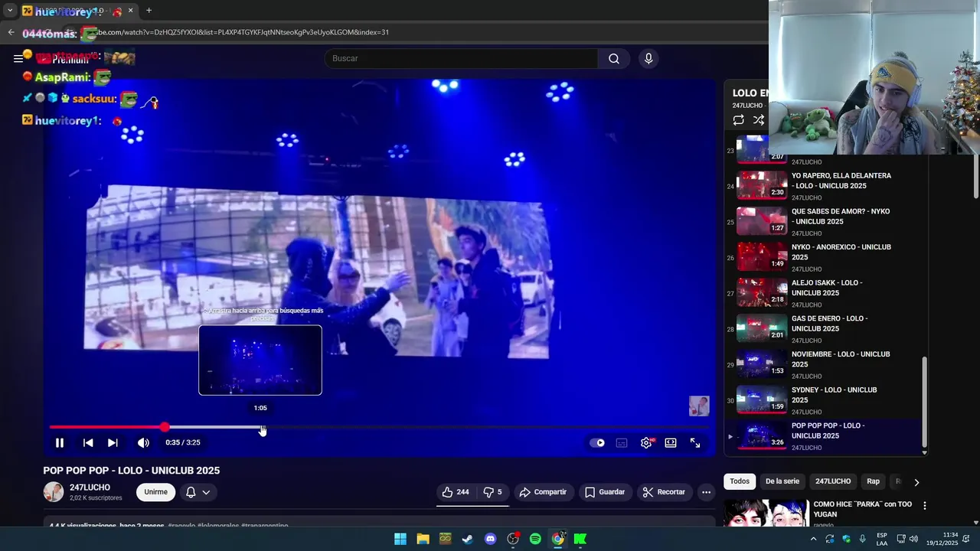
Task: Toggle playlist loop button
Action: click(738, 120)
